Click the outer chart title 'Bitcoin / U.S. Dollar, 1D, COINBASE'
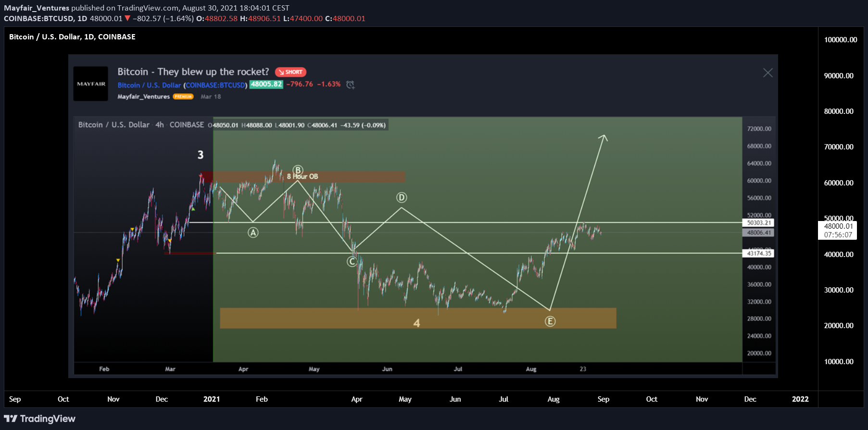868x430 pixels. coord(72,37)
